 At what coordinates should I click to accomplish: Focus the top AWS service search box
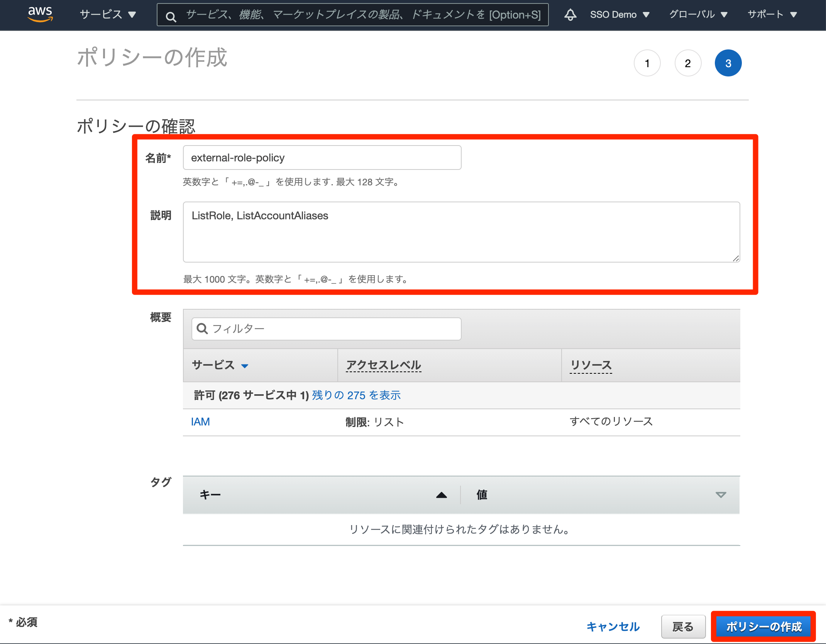click(x=352, y=15)
